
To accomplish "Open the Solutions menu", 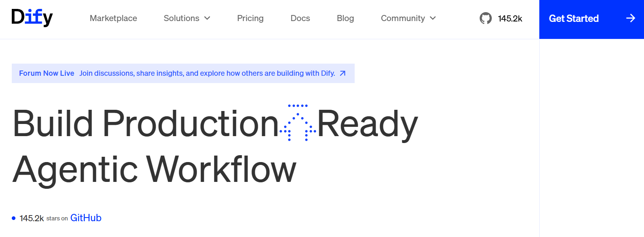I will point(187,18).
